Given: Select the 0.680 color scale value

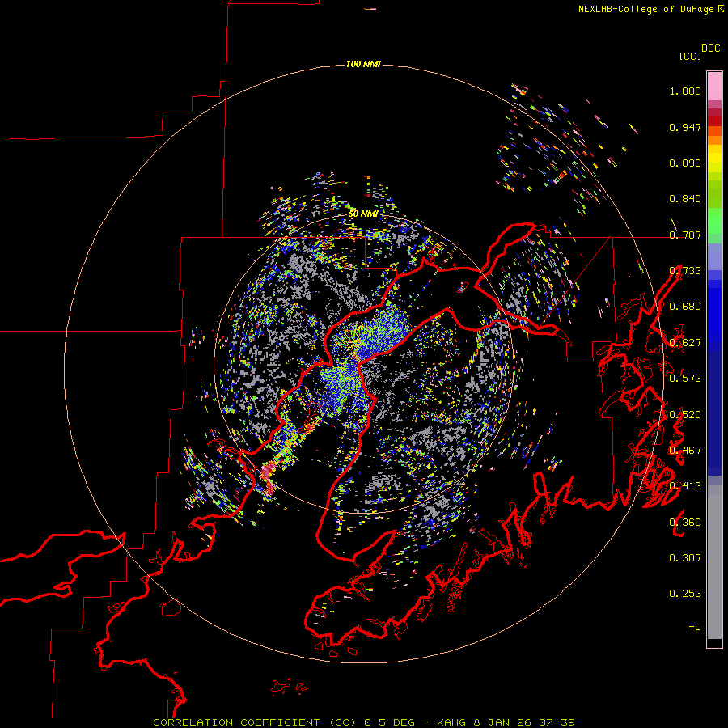Looking at the screenshot, I should (x=685, y=307).
